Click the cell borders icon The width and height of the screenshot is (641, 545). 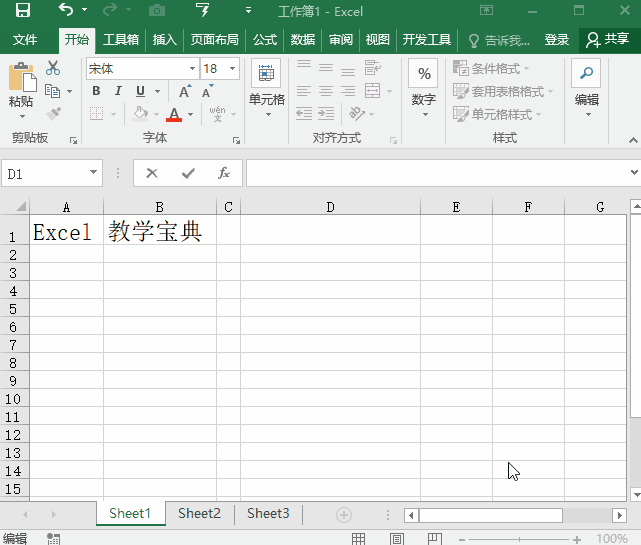pos(96,114)
